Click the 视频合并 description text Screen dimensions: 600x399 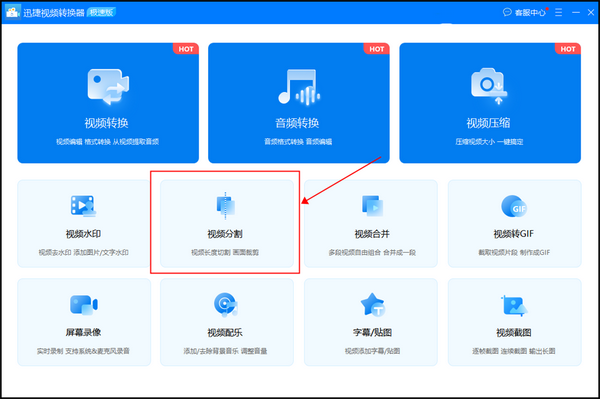[372, 252]
